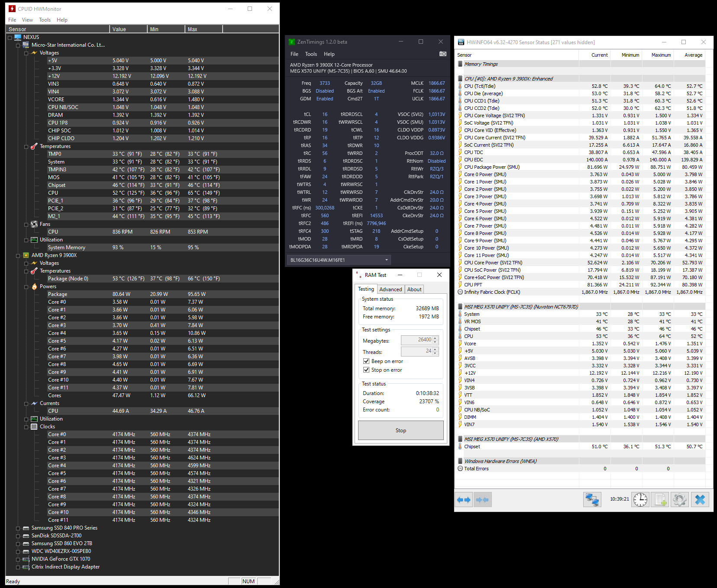Viewport: 717px width, 588px height.
Task: Increase Threads using the up stepper arrow
Action: tap(435, 349)
